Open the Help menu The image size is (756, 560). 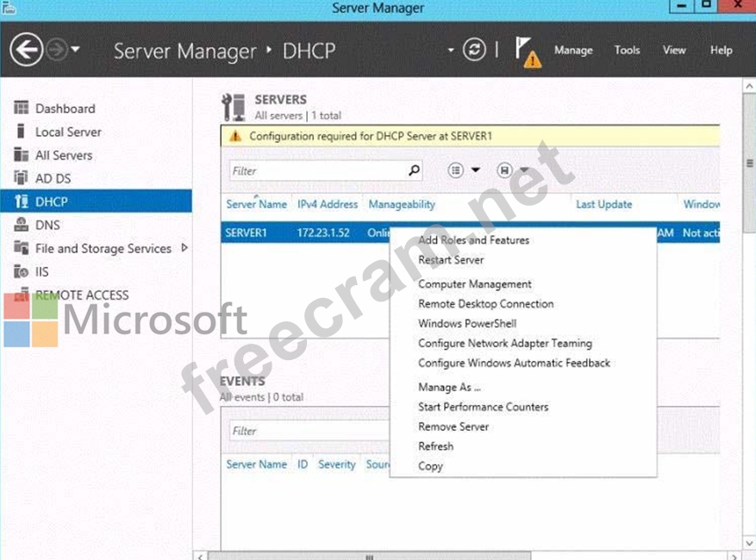click(x=721, y=50)
